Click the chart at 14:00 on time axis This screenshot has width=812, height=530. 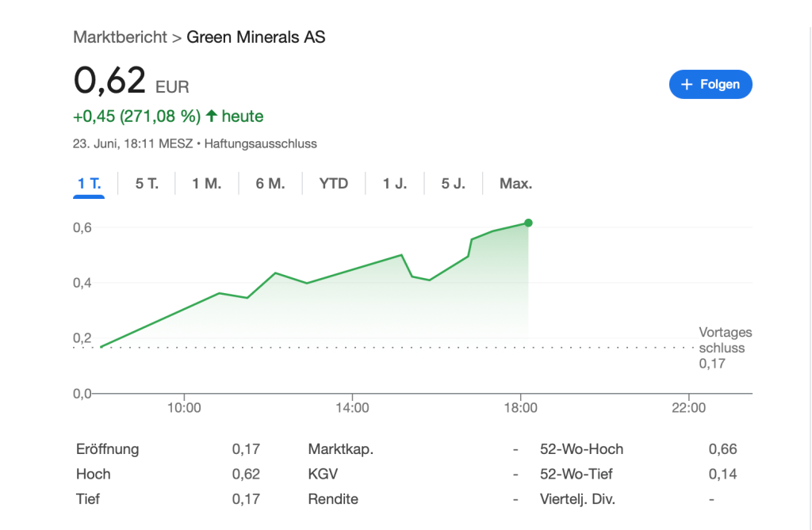tap(352, 408)
